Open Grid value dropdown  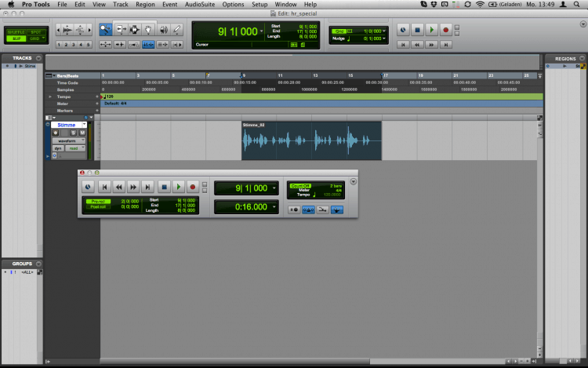(x=384, y=31)
